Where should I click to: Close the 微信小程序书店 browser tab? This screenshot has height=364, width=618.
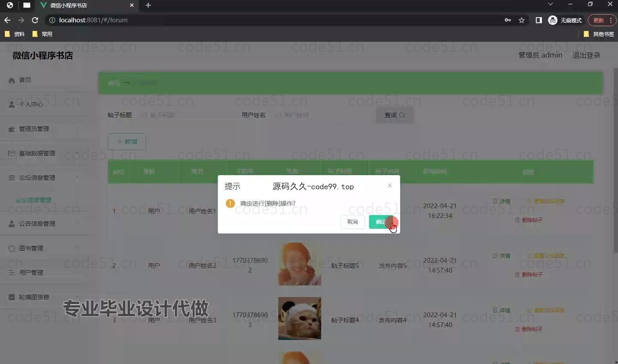point(132,5)
